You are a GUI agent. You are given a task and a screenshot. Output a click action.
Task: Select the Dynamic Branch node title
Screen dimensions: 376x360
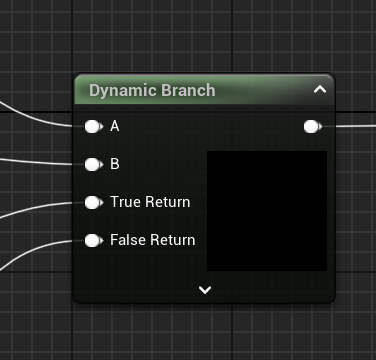tap(152, 90)
